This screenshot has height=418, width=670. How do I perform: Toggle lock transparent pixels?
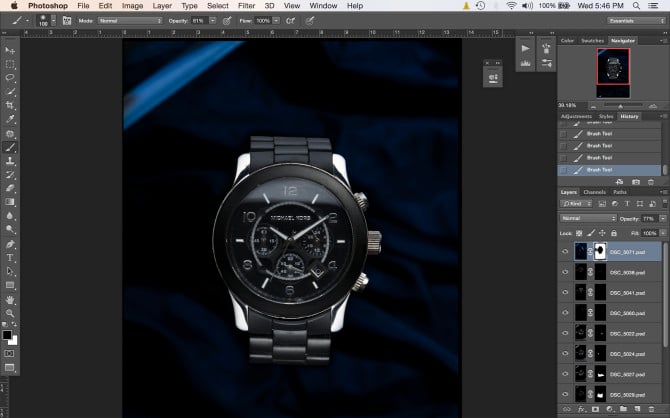tap(579, 233)
